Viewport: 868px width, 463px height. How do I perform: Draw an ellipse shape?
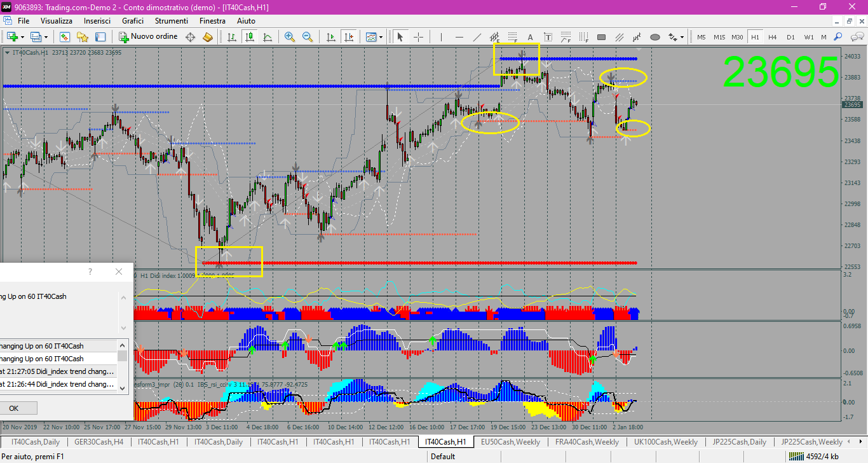pos(655,37)
